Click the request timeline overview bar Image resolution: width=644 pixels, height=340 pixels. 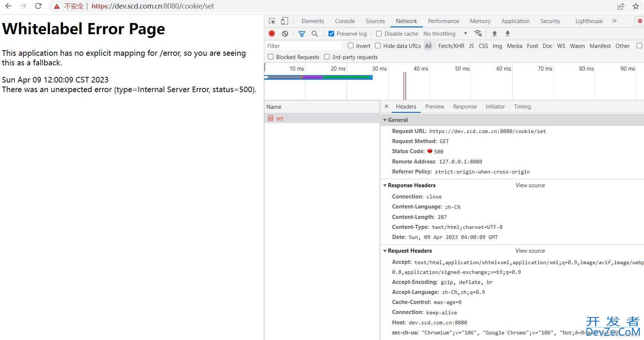[x=318, y=77]
